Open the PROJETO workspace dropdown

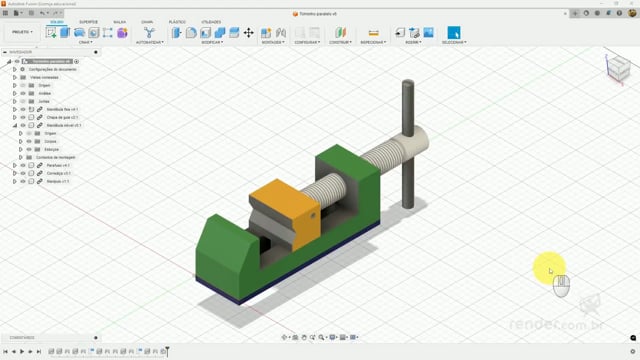[x=22, y=32]
